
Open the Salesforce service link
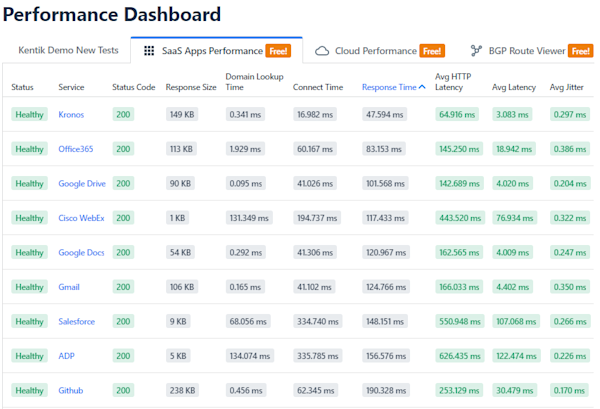pos(76,321)
